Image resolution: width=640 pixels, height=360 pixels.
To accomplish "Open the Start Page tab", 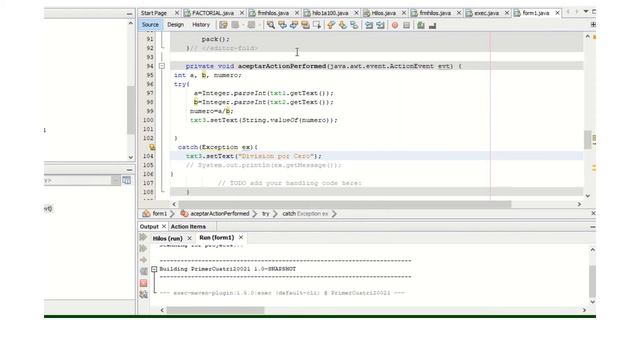I will coord(154,13).
